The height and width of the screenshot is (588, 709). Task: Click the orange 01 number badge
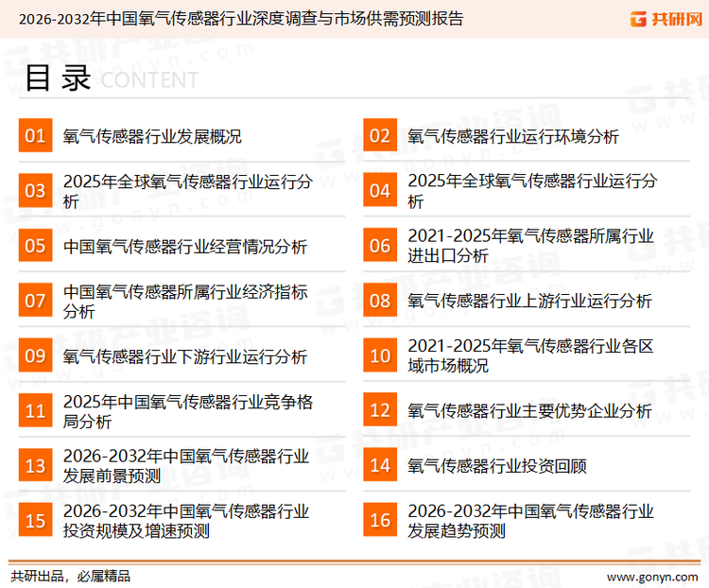click(35, 136)
